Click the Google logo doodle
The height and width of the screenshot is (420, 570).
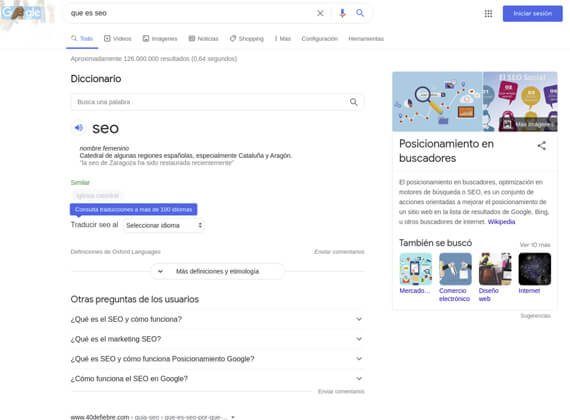click(21, 13)
